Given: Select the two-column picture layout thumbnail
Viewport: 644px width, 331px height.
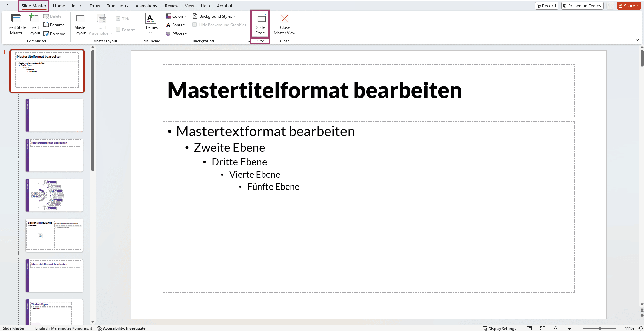Looking at the screenshot, I should tap(54, 235).
